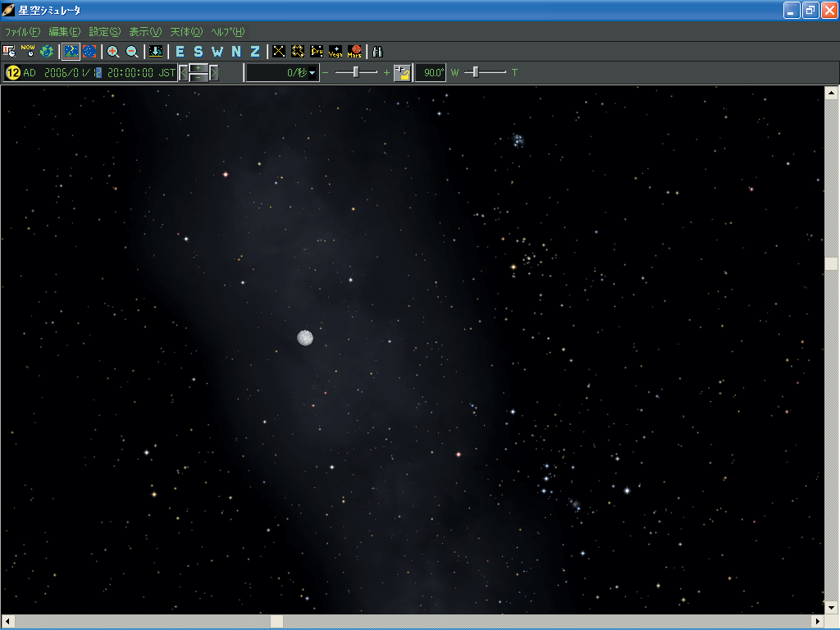The width and height of the screenshot is (840, 630).
Task: Face East with the E button
Action: point(180,52)
